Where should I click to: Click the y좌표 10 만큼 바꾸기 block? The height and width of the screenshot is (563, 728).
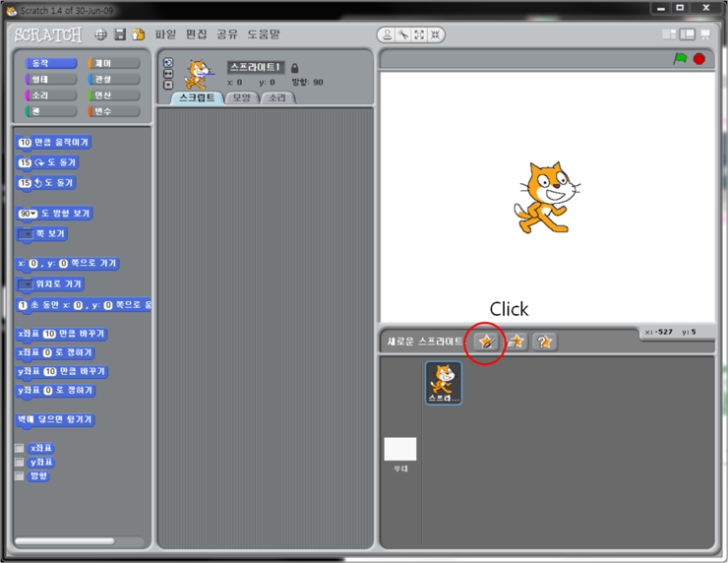click(x=62, y=372)
